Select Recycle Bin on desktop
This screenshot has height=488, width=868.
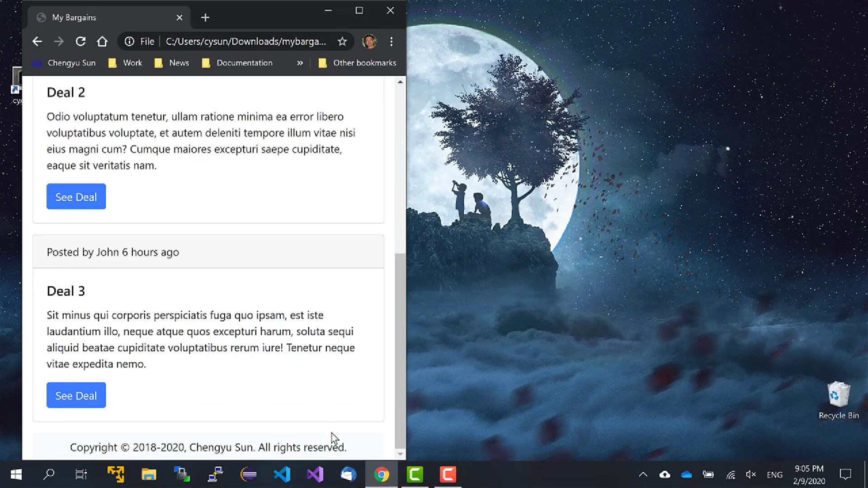[x=839, y=401]
